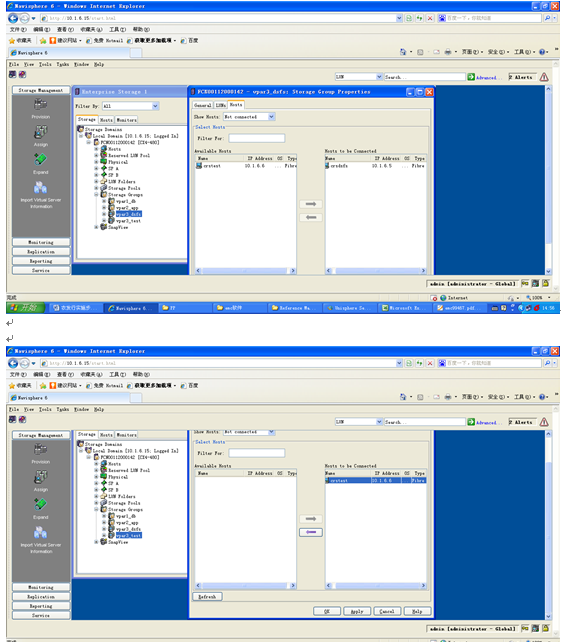Click crstest host icon in Available Hosts
Viewport: 561px width, 642px height.
[199, 166]
